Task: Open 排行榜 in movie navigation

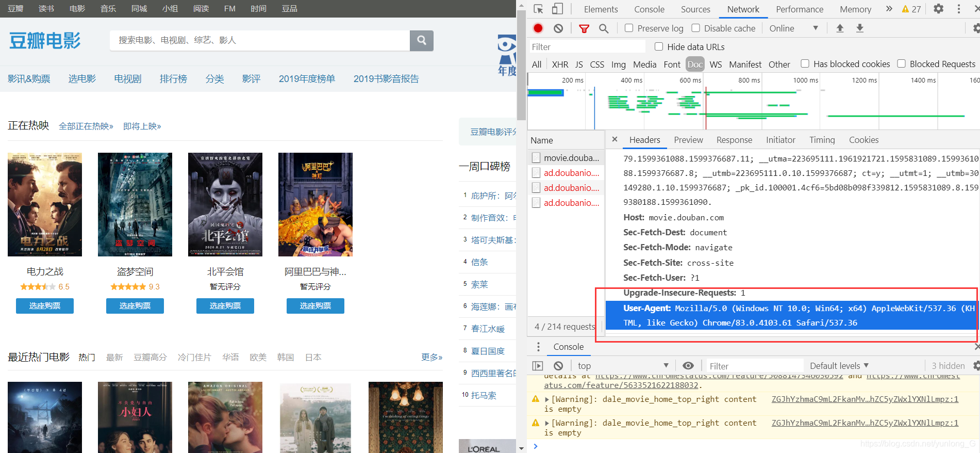Action: [x=173, y=79]
